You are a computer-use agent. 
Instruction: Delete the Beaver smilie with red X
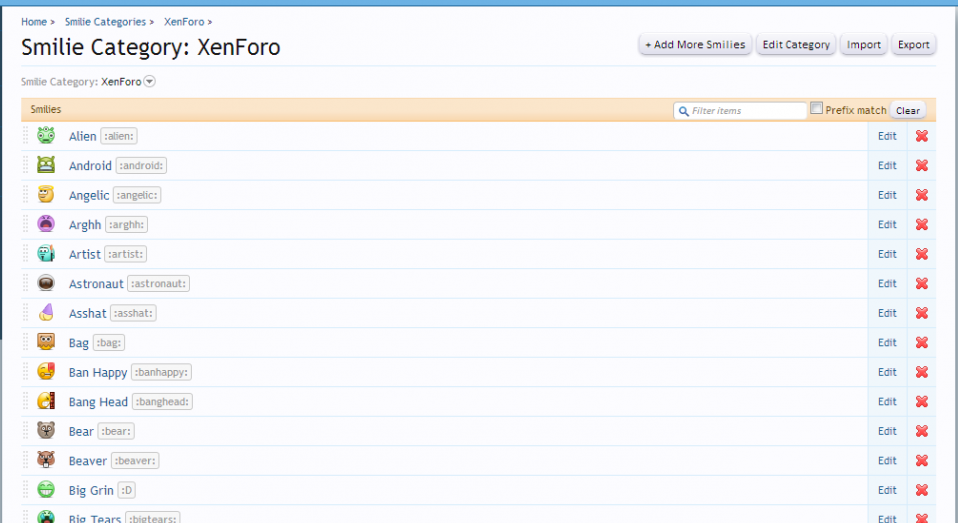(x=922, y=460)
